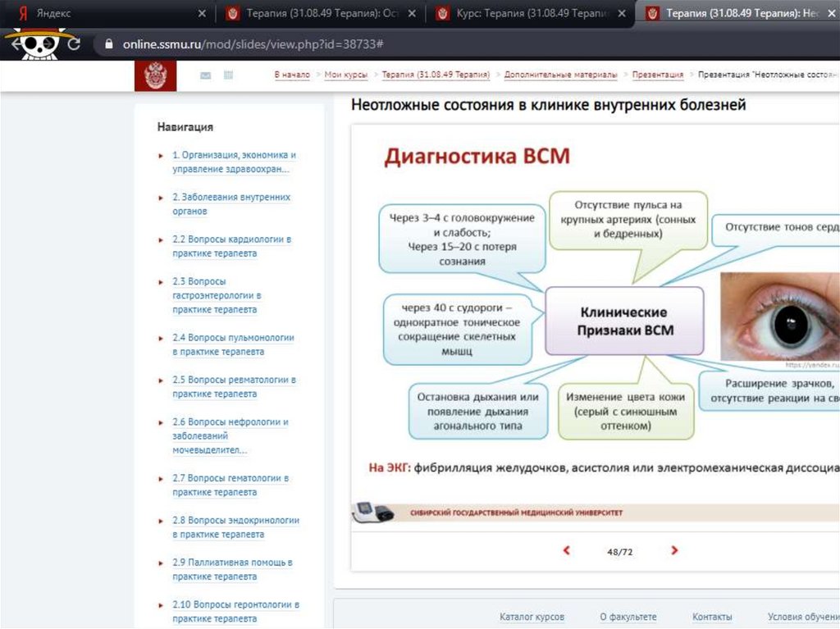Image resolution: width=840 pixels, height=629 pixels.
Task: Click the Yandex 'Я' favicon on first tab
Action: point(22,13)
